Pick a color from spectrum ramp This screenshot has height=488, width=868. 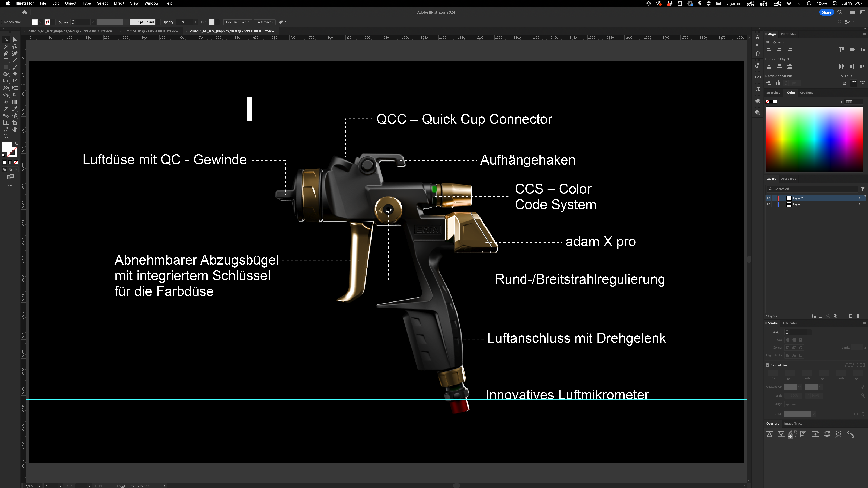[x=814, y=139]
